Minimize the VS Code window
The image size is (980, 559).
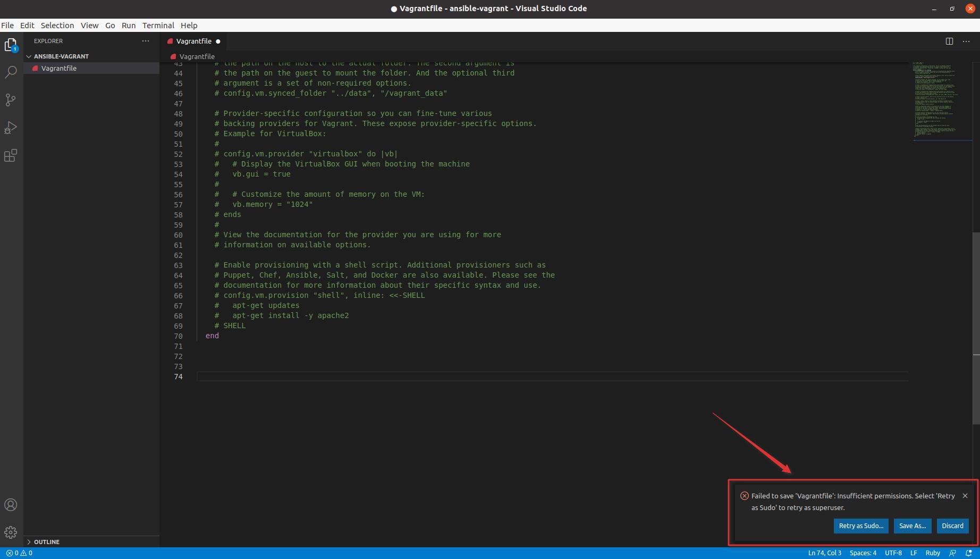(x=934, y=9)
